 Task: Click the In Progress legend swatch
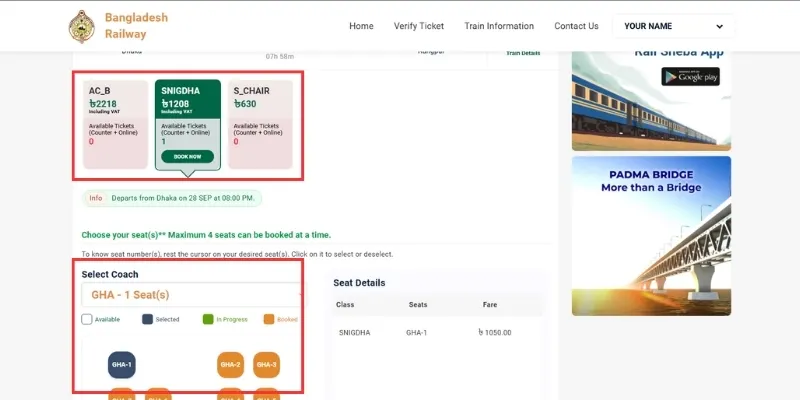(x=208, y=319)
